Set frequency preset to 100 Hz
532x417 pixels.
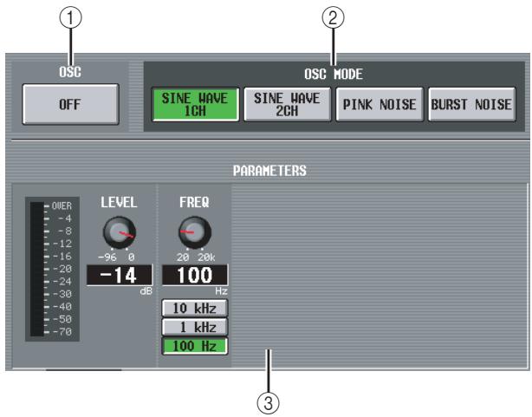coord(195,346)
